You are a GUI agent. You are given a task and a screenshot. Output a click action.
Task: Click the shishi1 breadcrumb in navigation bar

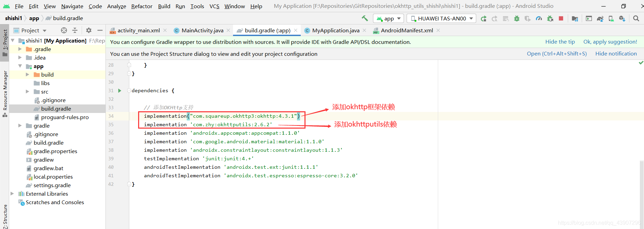(14, 18)
